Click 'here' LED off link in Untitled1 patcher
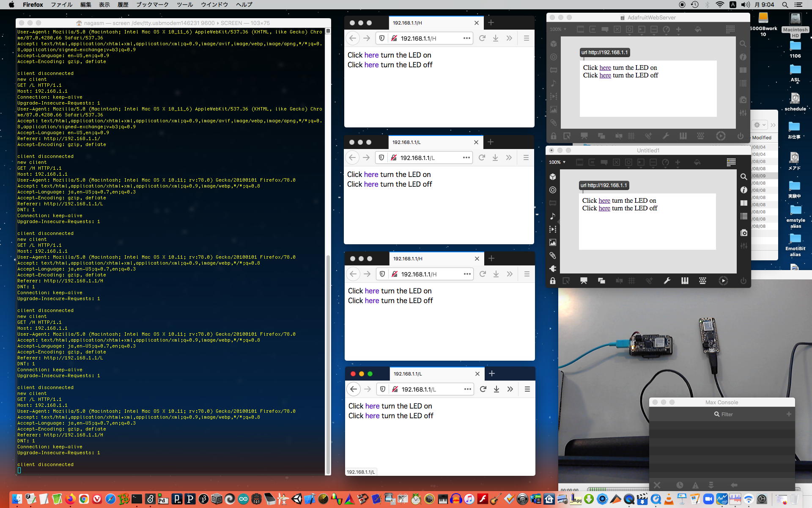Image resolution: width=812 pixels, height=508 pixels. pos(604,208)
